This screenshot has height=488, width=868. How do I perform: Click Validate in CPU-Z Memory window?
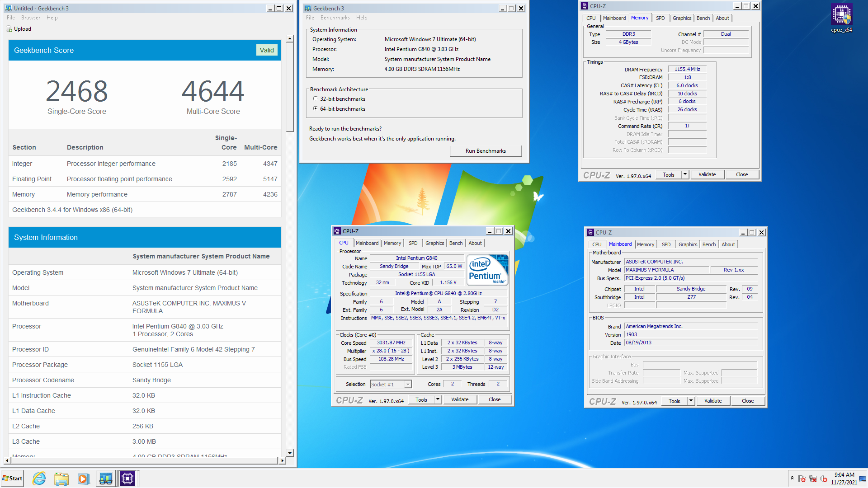[x=707, y=174]
